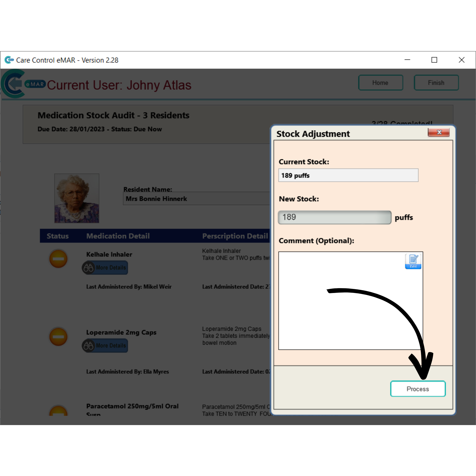
Task: Minimize the Care Control eMAR window
Action: (x=407, y=60)
